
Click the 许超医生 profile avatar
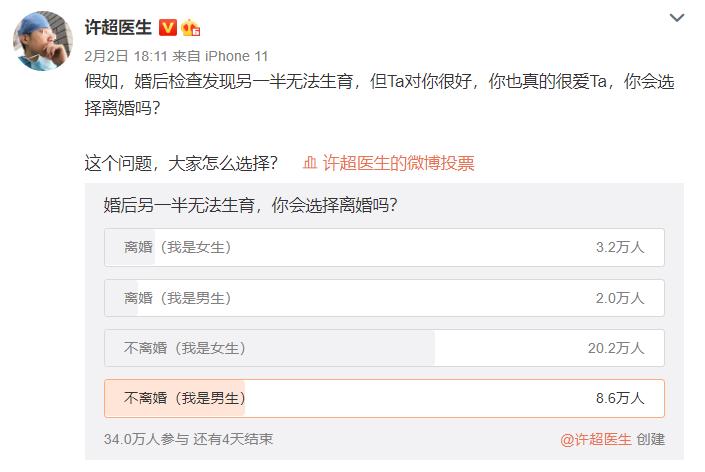point(41,42)
